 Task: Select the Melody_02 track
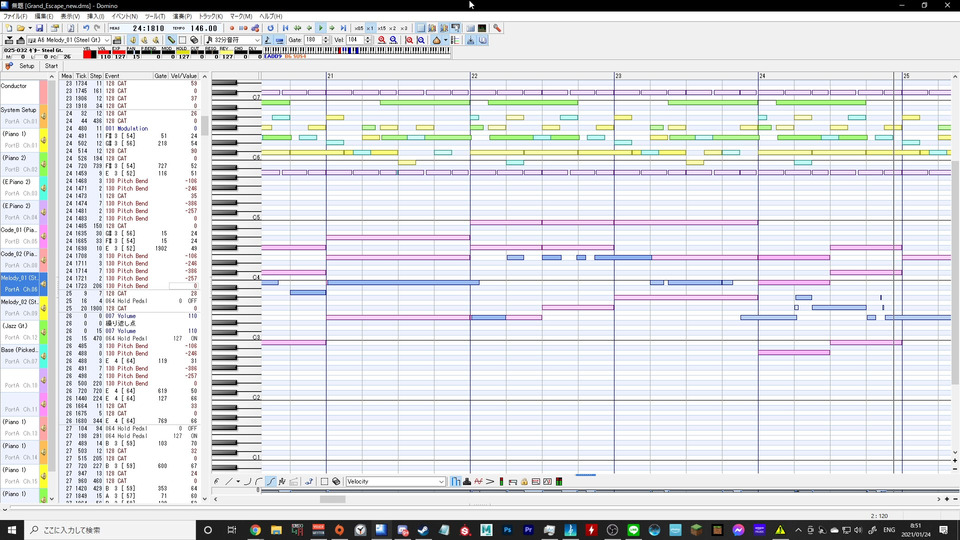(x=20, y=308)
